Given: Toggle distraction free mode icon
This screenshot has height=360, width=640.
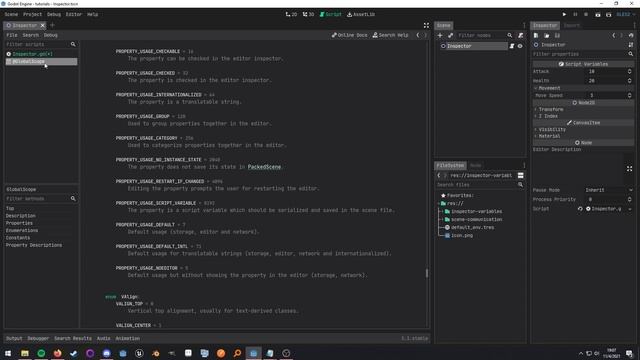Looking at the screenshot, I should pos(426,25).
